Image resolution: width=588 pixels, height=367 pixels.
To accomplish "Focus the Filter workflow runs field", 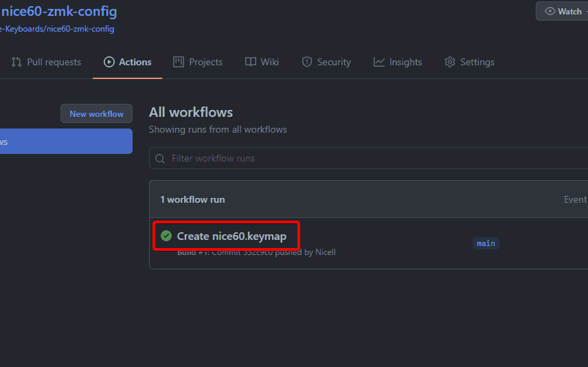I will pyautogui.click(x=371, y=158).
